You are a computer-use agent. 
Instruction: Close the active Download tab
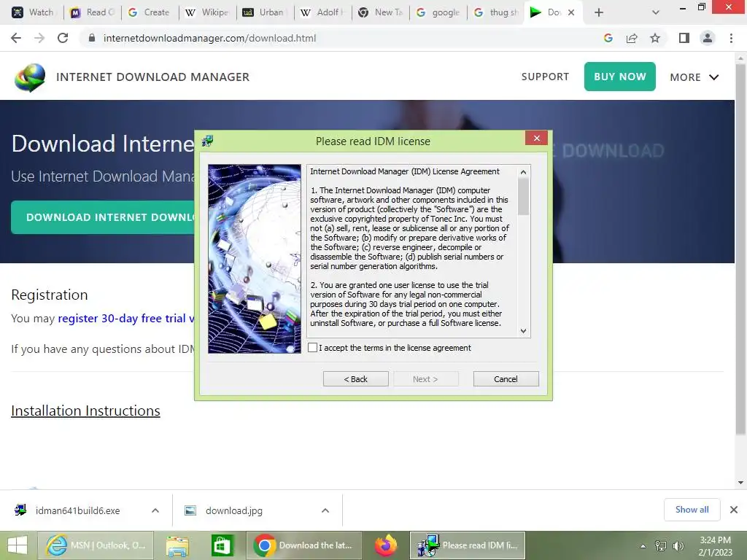(571, 12)
